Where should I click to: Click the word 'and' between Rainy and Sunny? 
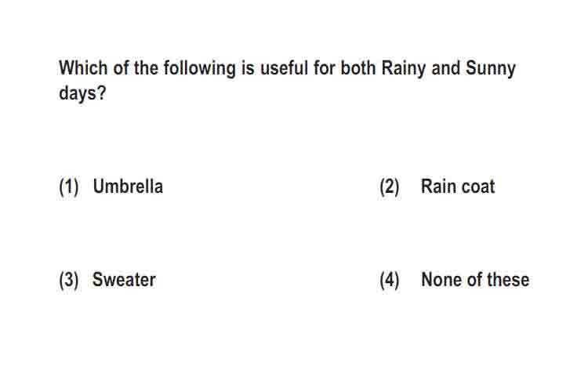point(445,68)
